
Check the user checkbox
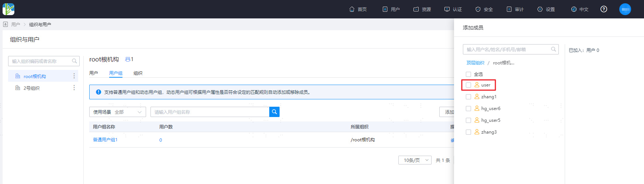tap(468, 85)
